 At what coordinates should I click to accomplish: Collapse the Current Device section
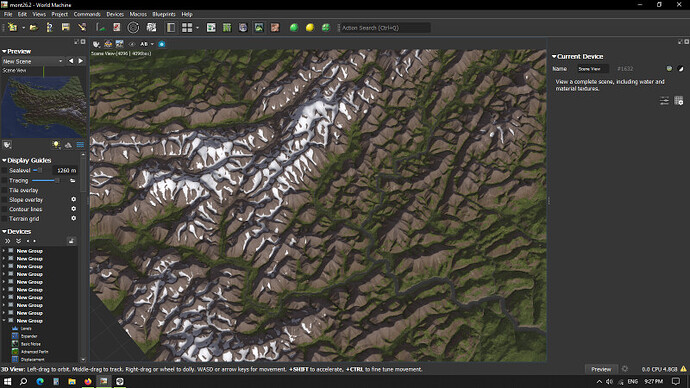point(554,57)
